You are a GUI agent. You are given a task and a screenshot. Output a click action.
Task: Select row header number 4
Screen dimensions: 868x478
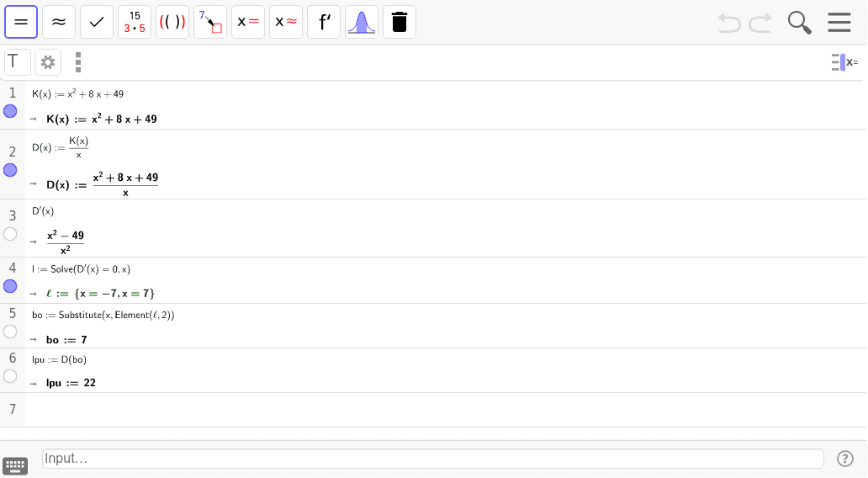pyautogui.click(x=12, y=268)
